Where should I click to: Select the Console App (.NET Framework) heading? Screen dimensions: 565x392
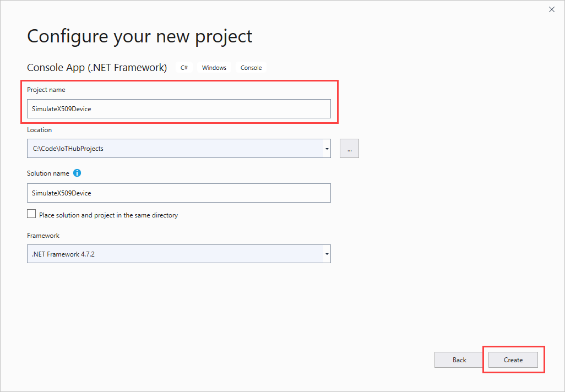pyautogui.click(x=97, y=67)
